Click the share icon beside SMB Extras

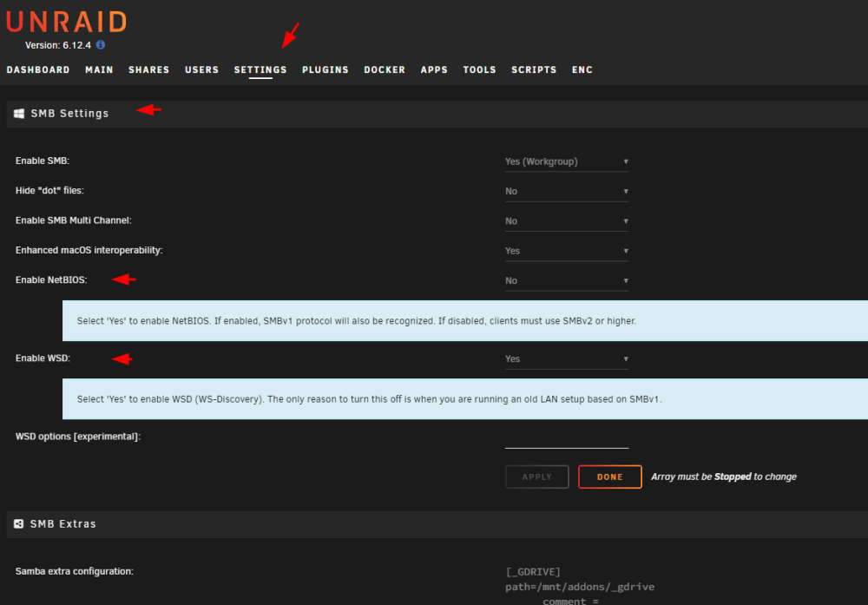pyautogui.click(x=19, y=523)
